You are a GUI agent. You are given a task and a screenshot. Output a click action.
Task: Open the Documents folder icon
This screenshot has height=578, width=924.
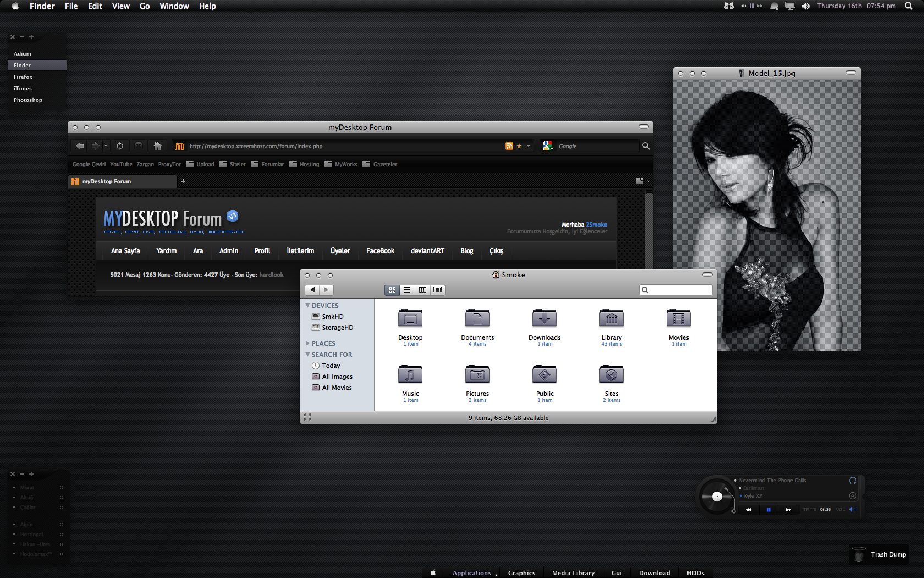[477, 318]
